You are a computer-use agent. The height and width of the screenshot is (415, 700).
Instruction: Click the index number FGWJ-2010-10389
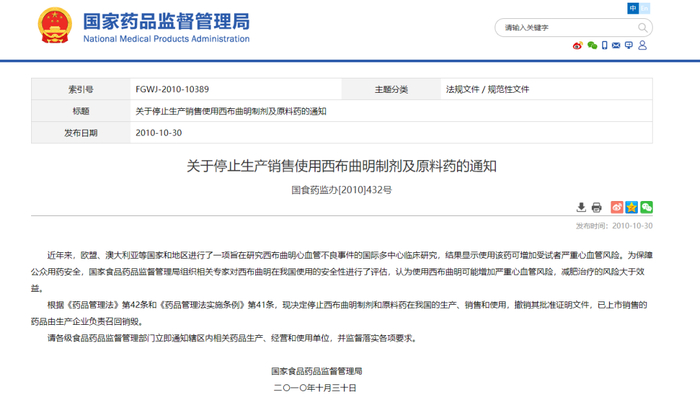(x=172, y=89)
